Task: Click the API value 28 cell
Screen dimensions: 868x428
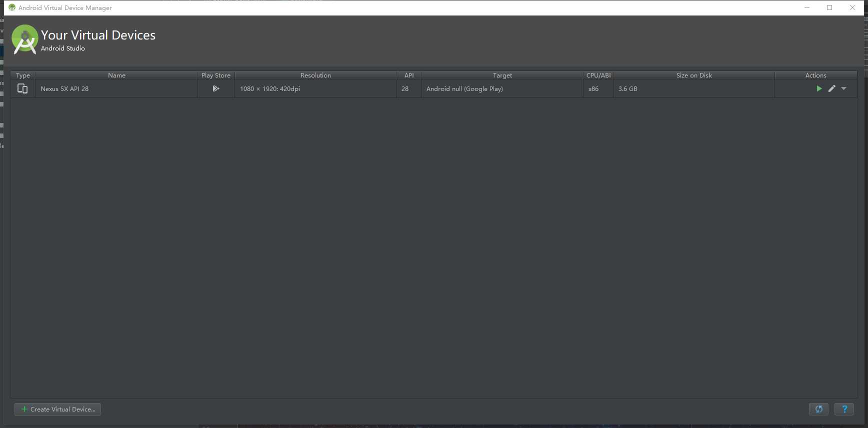Action: [x=409, y=88]
